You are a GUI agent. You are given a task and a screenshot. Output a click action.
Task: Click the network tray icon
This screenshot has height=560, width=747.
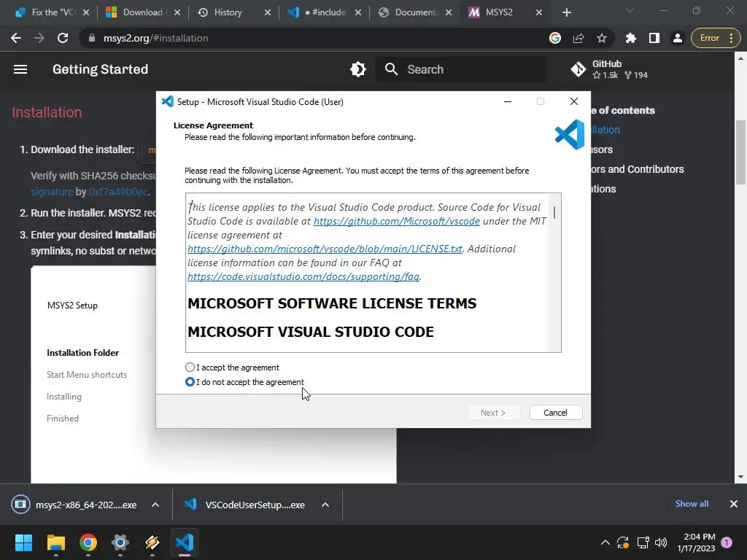coord(643,542)
